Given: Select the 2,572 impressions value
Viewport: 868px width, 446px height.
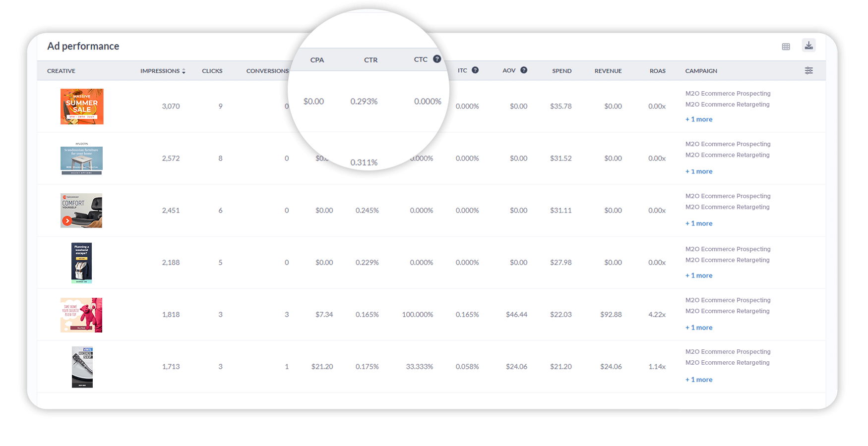Looking at the screenshot, I should pos(171,158).
